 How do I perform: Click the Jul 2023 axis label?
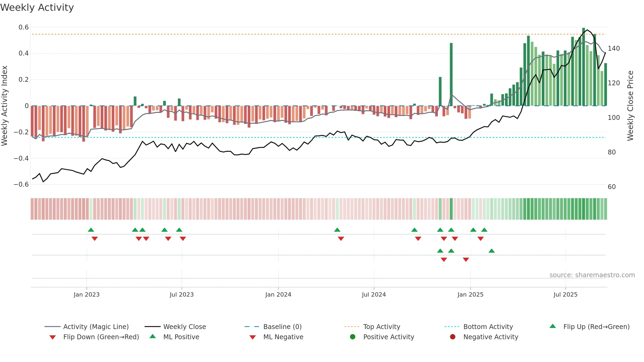(182, 294)
